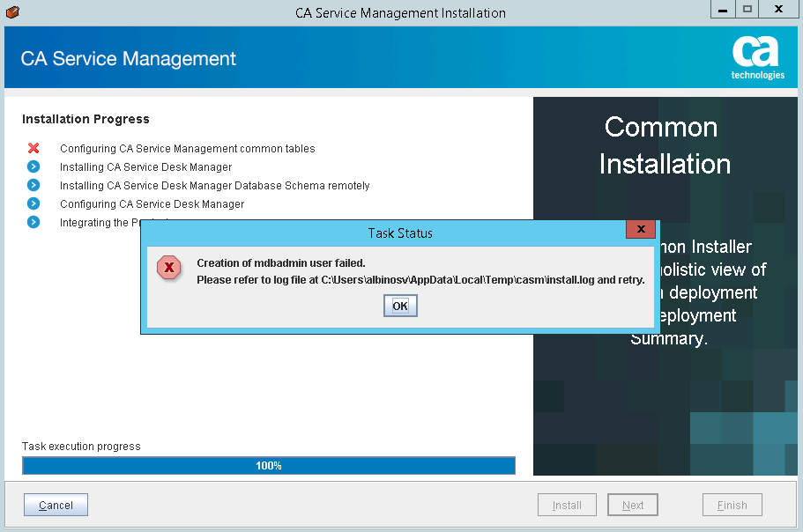
Task: Minimize the installation window
Action: [723, 9]
